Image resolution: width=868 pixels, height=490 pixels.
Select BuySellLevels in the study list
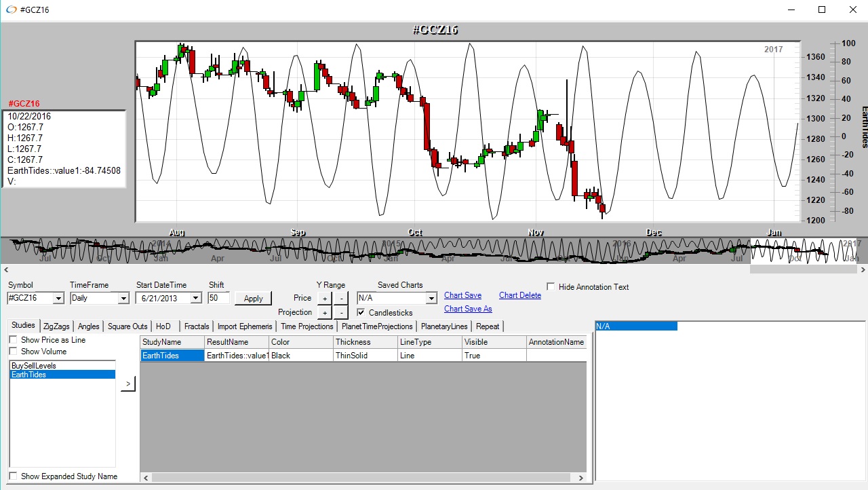[x=34, y=366]
